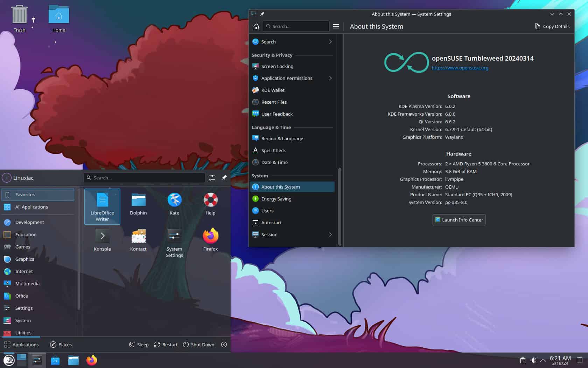The width and height of the screenshot is (588, 368).
Task: Pin the System Settings window
Action: [262, 14]
